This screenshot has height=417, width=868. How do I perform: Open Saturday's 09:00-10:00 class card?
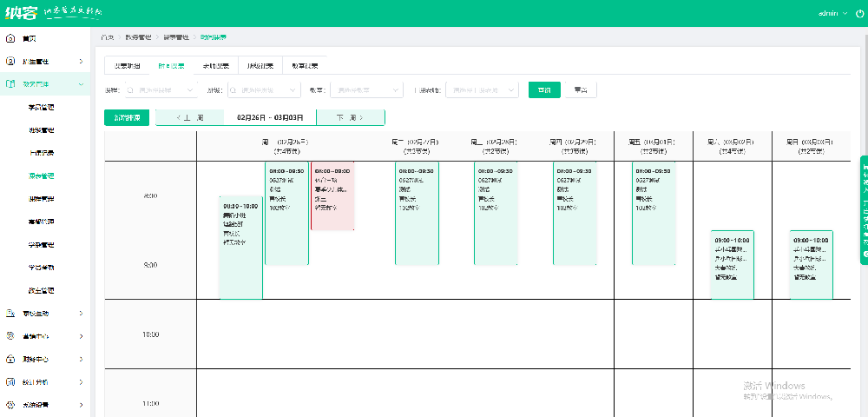pyautogui.click(x=733, y=265)
